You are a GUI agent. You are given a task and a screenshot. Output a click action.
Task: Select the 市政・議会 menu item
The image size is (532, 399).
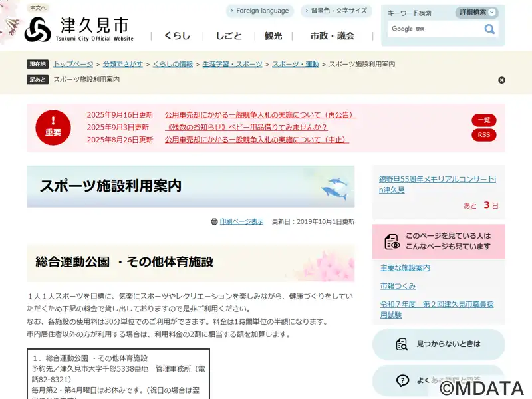point(332,36)
